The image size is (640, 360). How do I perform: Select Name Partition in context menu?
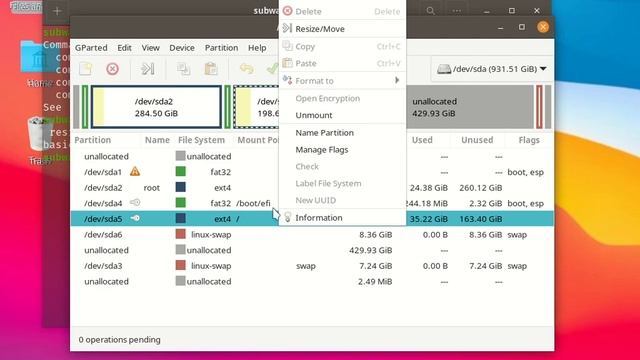pos(342,133)
